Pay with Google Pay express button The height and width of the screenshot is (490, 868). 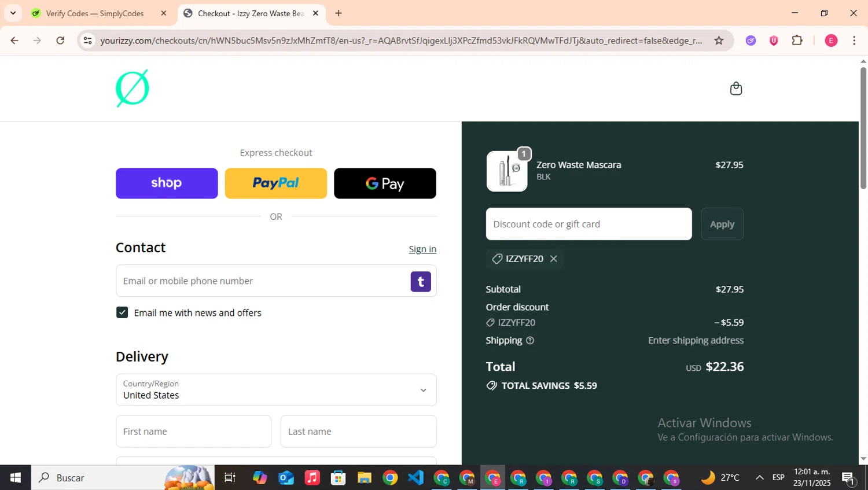point(385,183)
